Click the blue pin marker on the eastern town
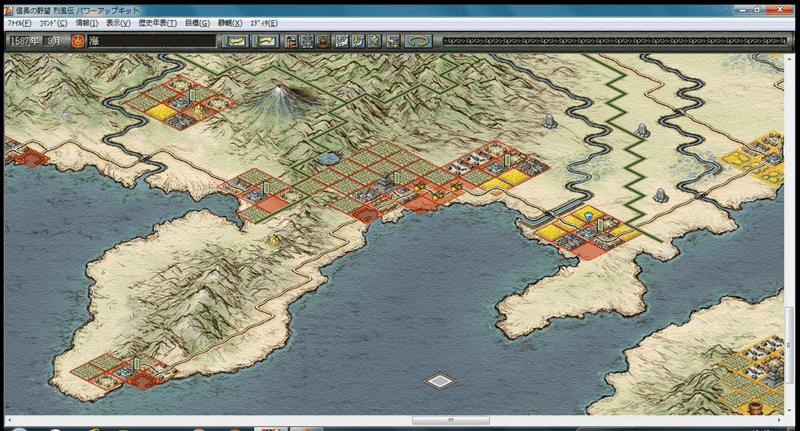This screenshot has width=800, height=431. click(589, 216)
